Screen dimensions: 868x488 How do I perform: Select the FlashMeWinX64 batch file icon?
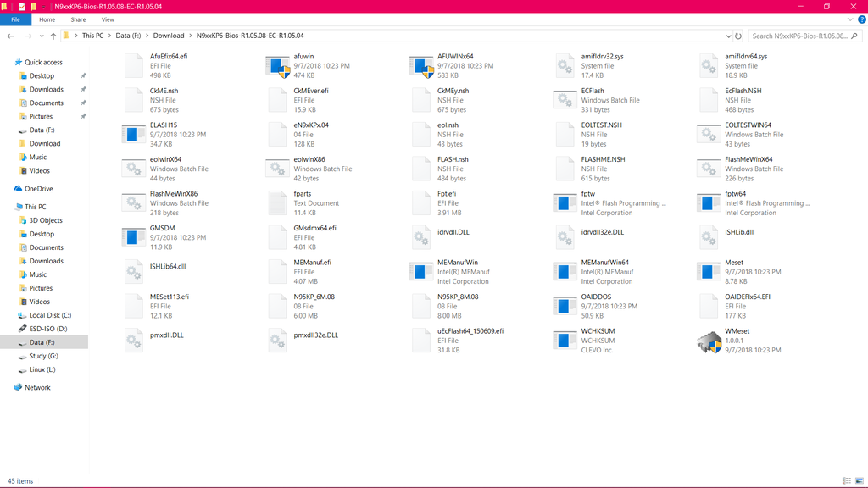click(709, 169)
